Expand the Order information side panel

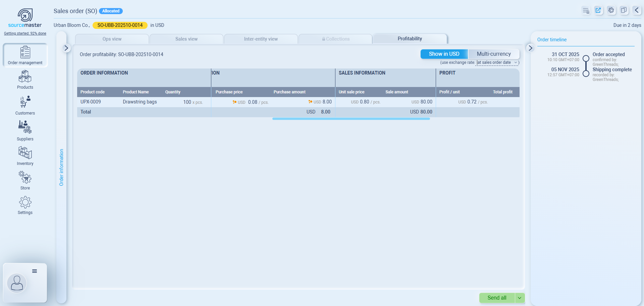point(66,48)
